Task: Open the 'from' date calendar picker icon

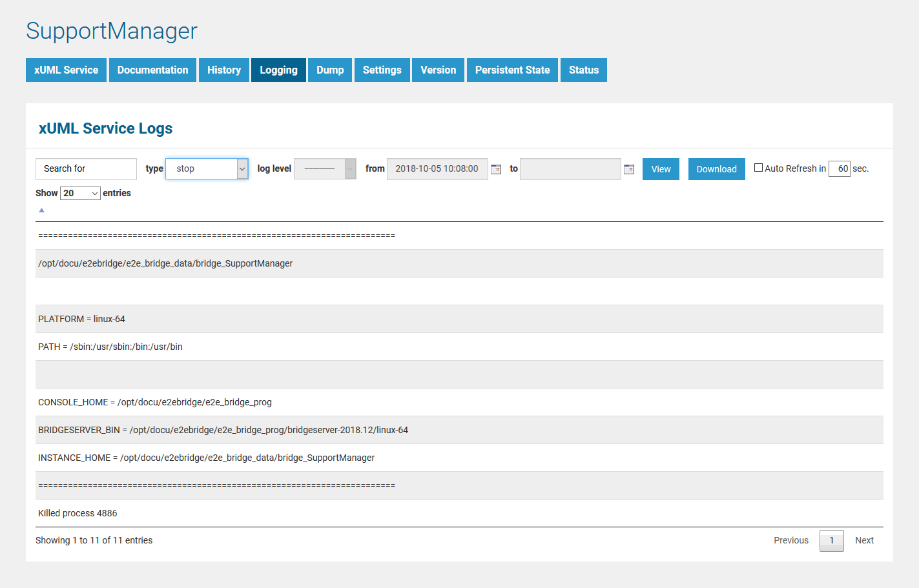Action: (x=496, y=169)
